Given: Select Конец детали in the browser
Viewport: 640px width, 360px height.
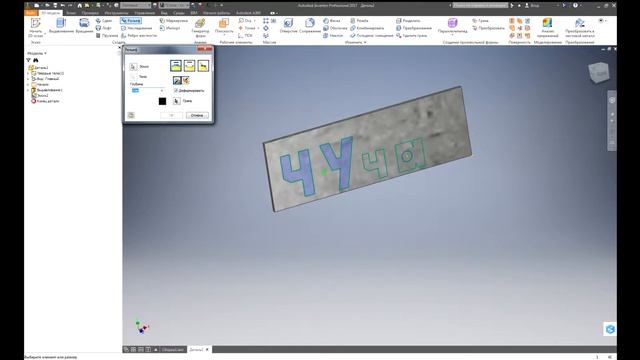Looking at the screenshot, I should point(45,101).
